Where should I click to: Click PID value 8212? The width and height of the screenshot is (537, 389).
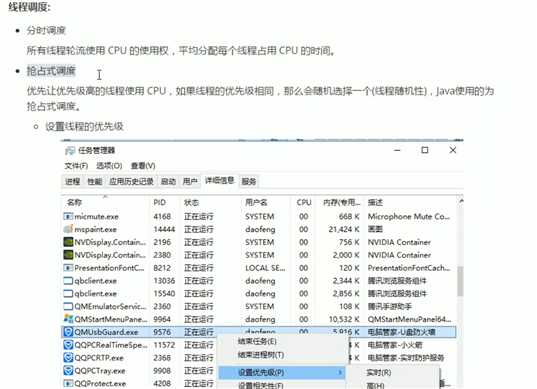click(x=162, y=268)
